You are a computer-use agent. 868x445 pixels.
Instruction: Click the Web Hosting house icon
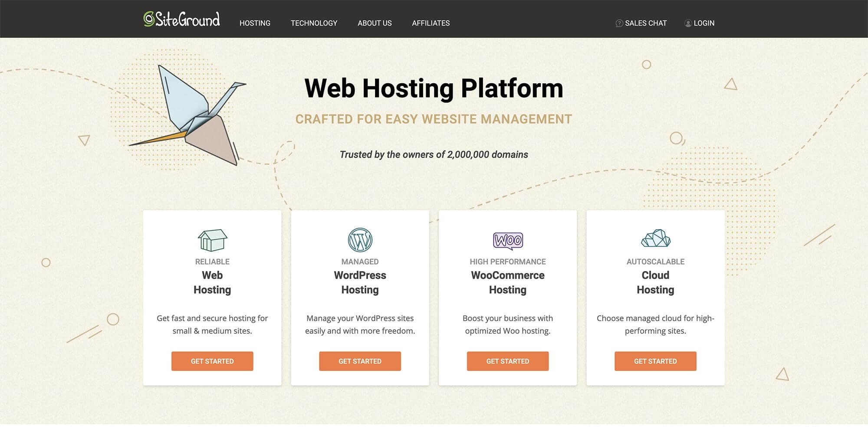[212, 240]
